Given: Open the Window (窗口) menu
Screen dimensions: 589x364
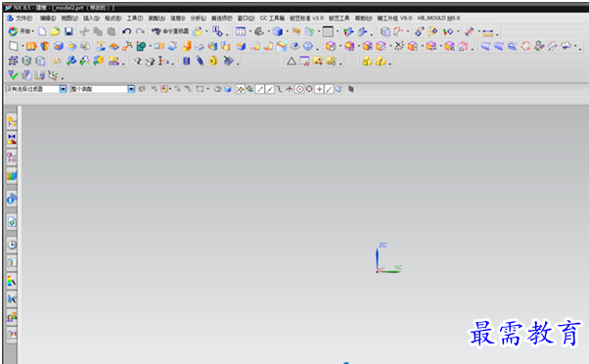Looking at the screenshot, I should pos(246,18).
